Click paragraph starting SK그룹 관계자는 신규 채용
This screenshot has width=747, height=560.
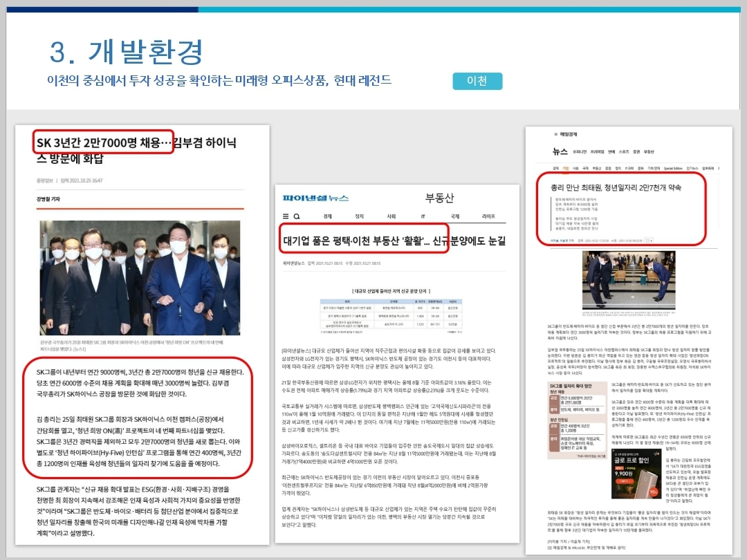pyautogui.click(x=138, y=511)
